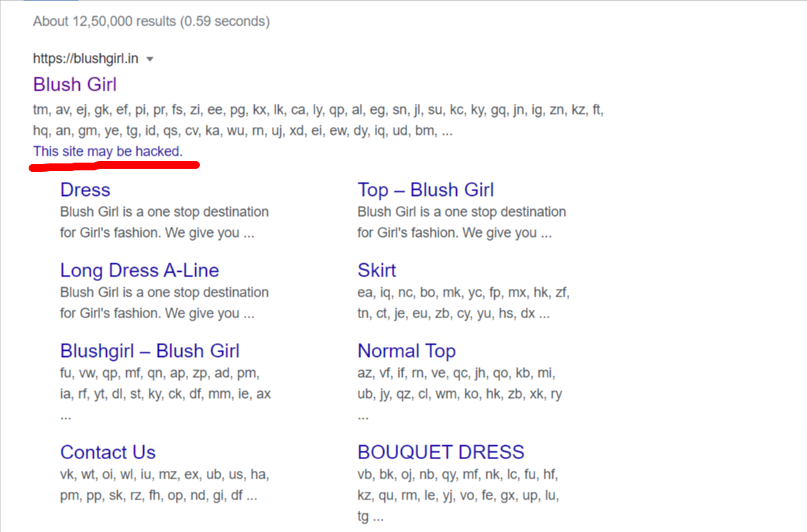Click the description text under the Dress sitelink
807x532 pixels.
click(164, 222)
